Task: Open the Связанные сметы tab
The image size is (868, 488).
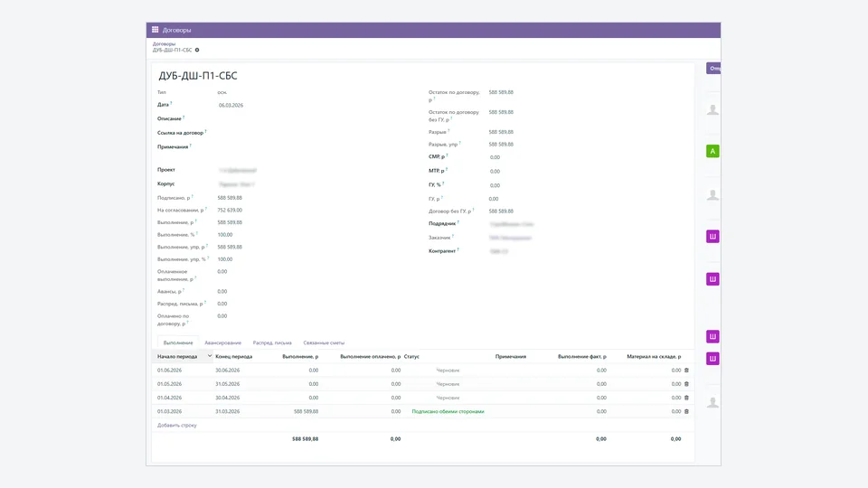Action: point(324,343)
